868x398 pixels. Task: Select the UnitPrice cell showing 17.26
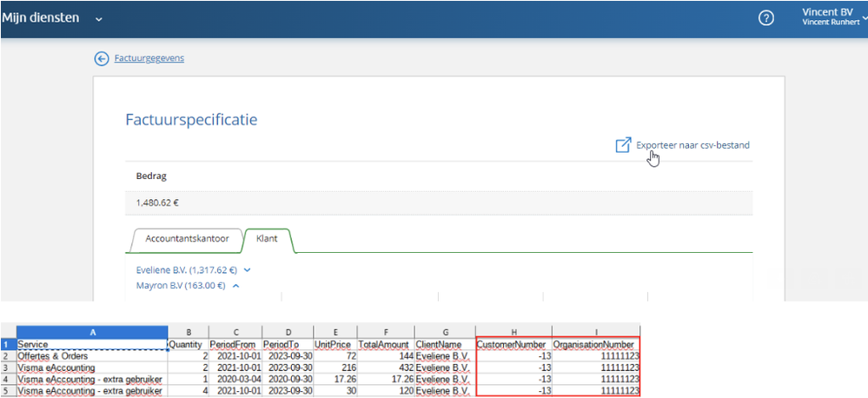(x=335, y=379)
